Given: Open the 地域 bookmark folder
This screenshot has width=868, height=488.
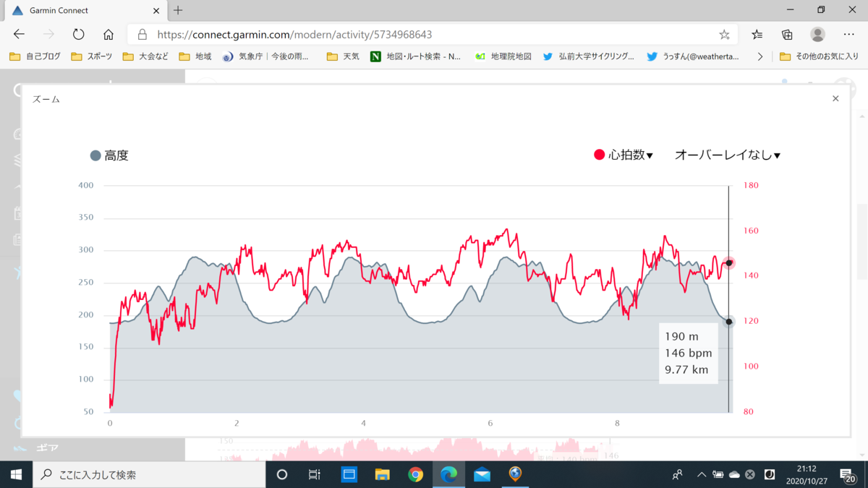Looking at the screenshot, I should (x=195, y=56).
